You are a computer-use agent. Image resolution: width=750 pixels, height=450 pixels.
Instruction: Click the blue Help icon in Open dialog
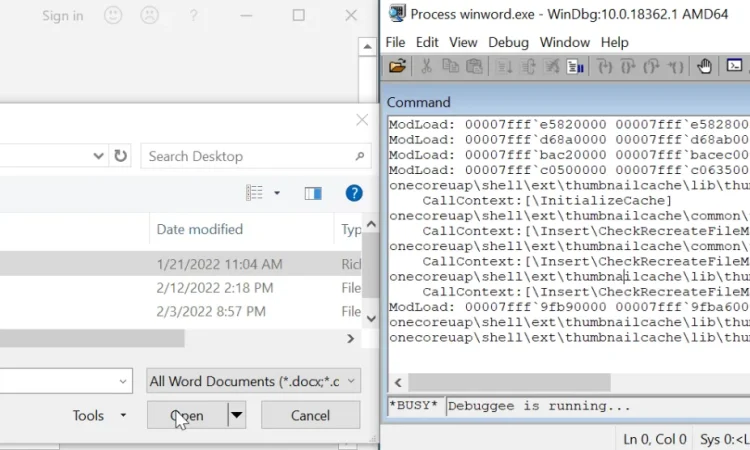(x=354, y=193)
